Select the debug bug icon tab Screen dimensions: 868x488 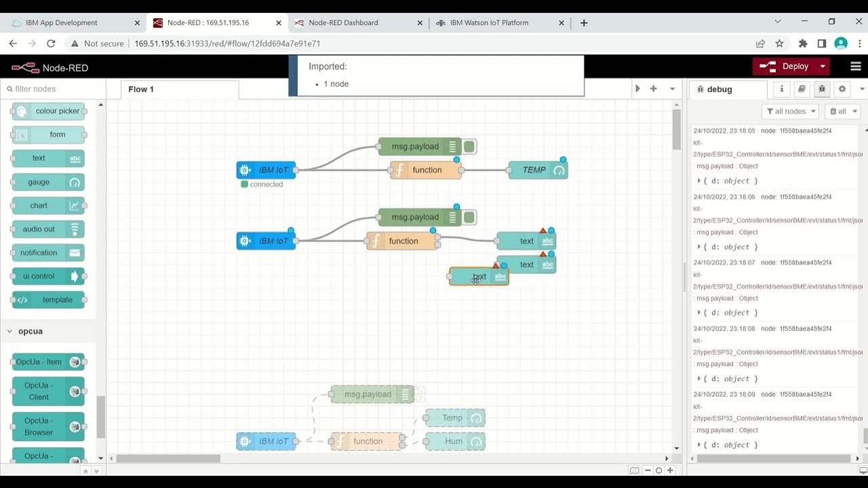click(x=822, y=89)
